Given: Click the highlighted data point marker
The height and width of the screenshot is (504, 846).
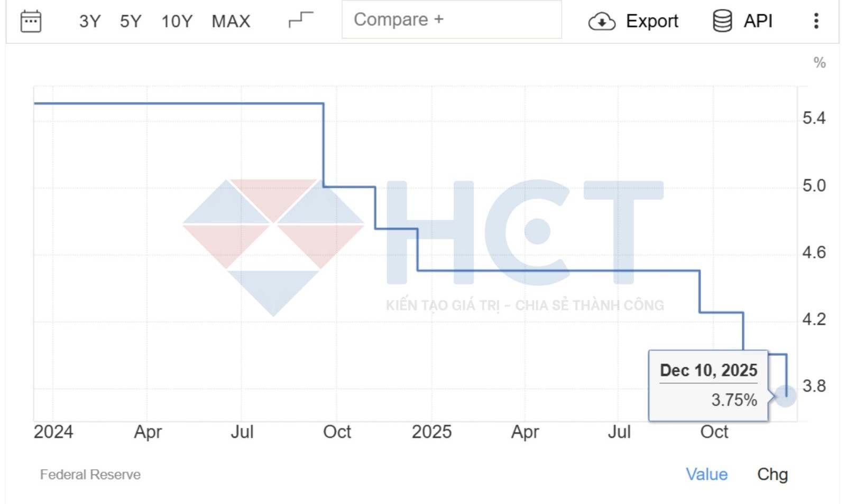Looking at the screenshot, I should [785, 395].
